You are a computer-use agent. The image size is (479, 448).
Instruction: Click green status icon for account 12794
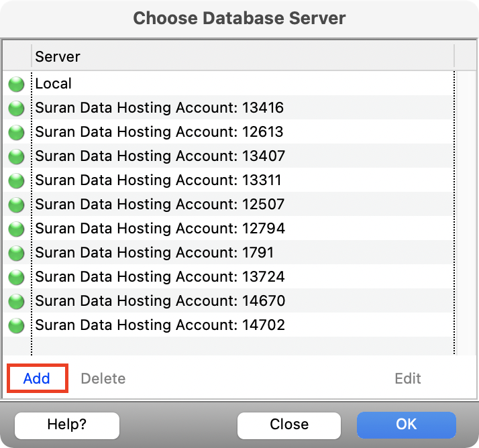pos(16,229)
